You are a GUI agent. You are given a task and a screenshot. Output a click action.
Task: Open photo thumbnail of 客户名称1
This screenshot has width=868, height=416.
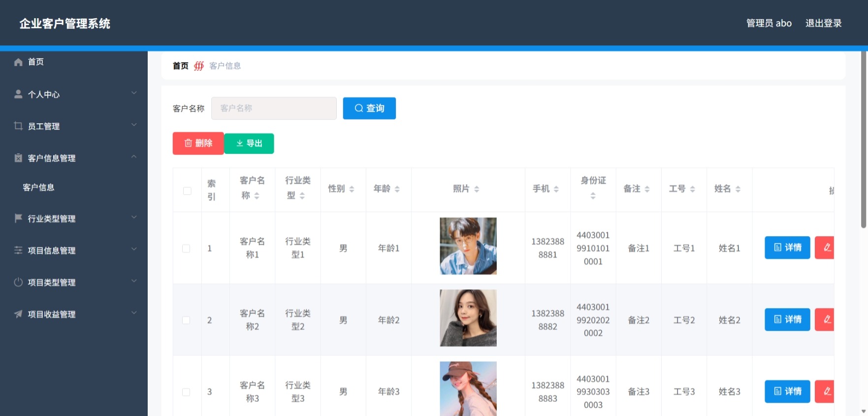point(468,246)
